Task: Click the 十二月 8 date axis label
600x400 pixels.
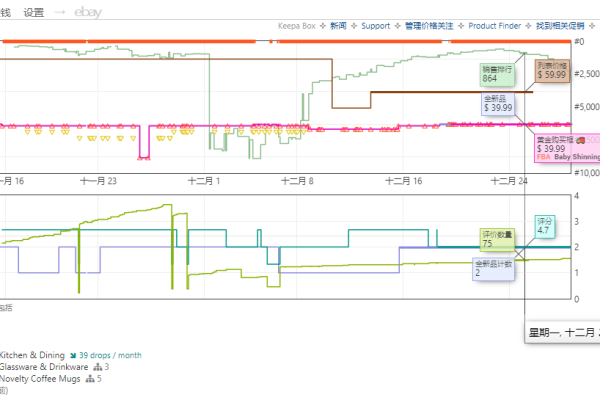Action: pyautogui.click(x=297, y=181)
